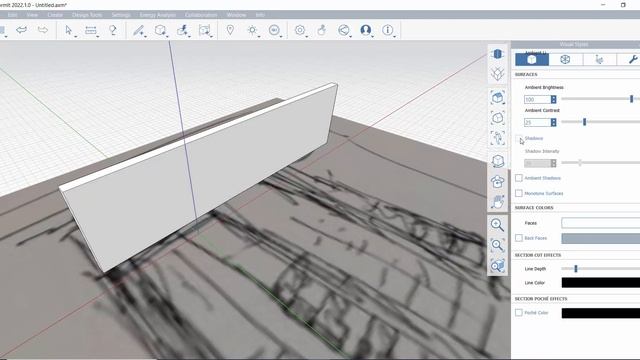Click the Redo arrow in the toolbar

point(42,30)
